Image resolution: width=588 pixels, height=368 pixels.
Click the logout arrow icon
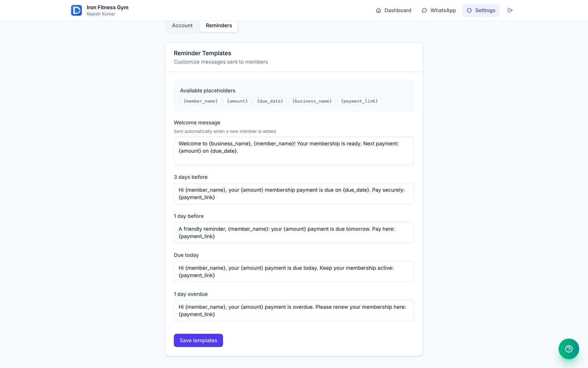point(510,10)
